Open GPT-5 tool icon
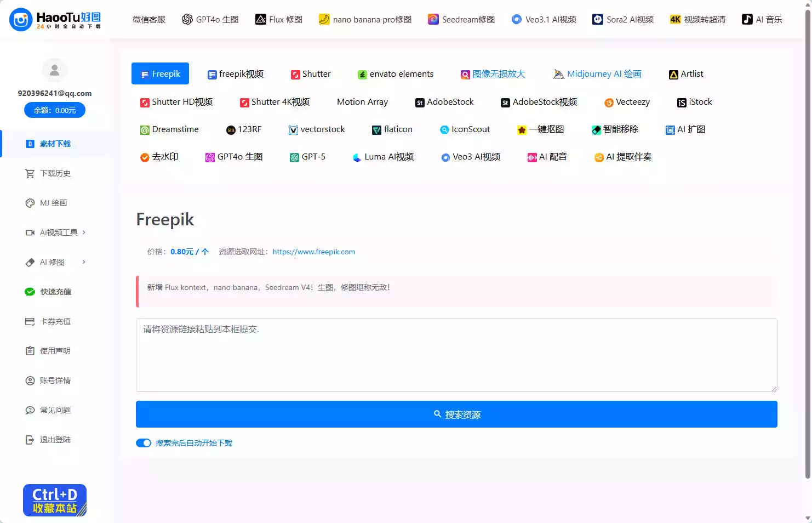Viewport: 812px width, 523px height. coord(294,157)
